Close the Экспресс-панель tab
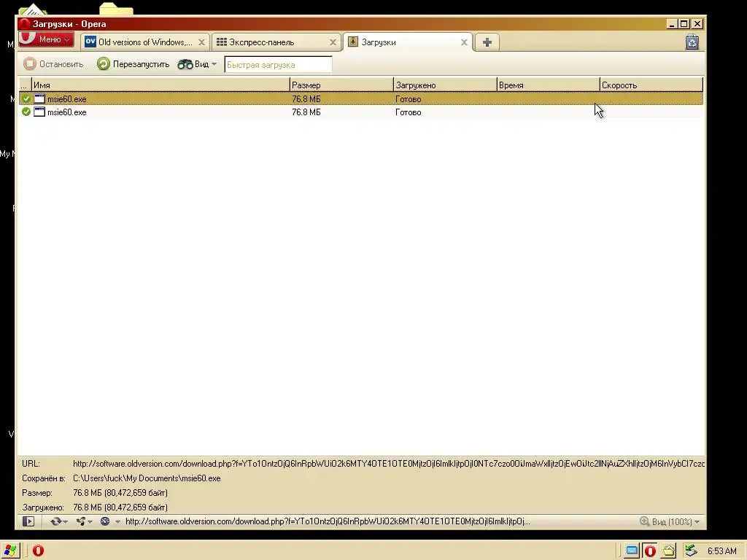 (333, 42)
